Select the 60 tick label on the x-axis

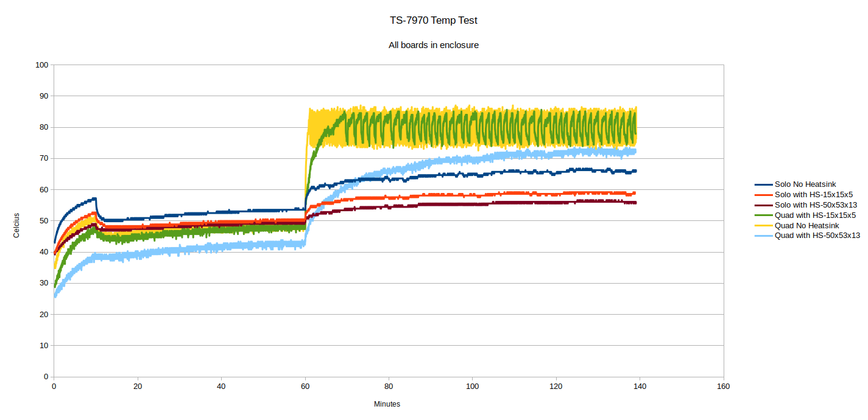click(x=305, y=386)
